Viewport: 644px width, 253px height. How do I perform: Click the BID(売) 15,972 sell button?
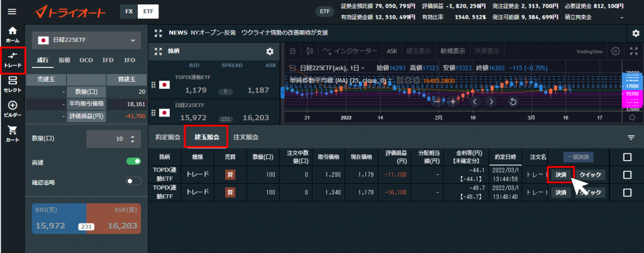(59, 218)
